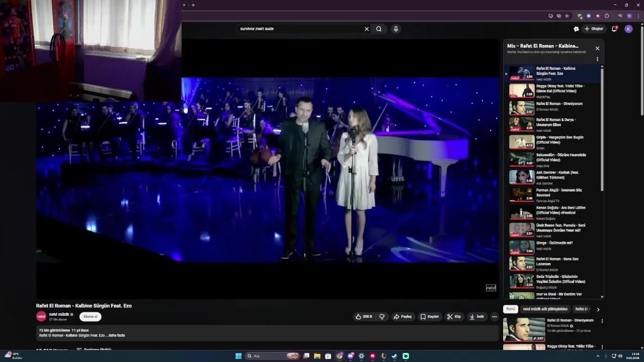644x362 pixels.
Task: Click the crossed-eye icon in the address bar
Action: [x=559, y=16]
